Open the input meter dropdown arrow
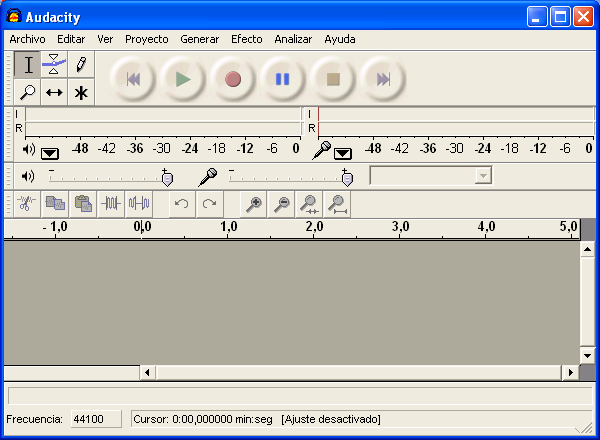The height and width of the screenshot is (440, 600). point(343,153)
